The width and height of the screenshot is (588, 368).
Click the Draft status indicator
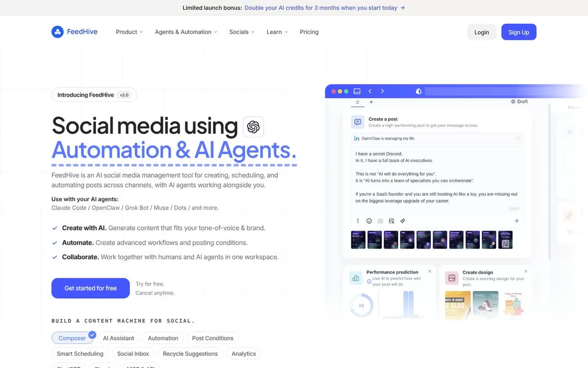pyautogui.click(x=519, y=102)
